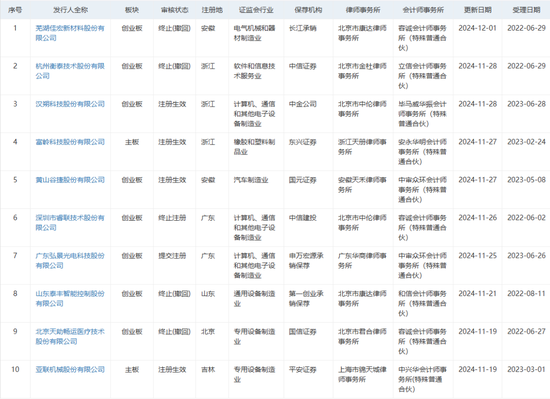Click the 汽车制造业 industry cell
This screenshot has width=550, height=399.
click(x=251, y=180)
